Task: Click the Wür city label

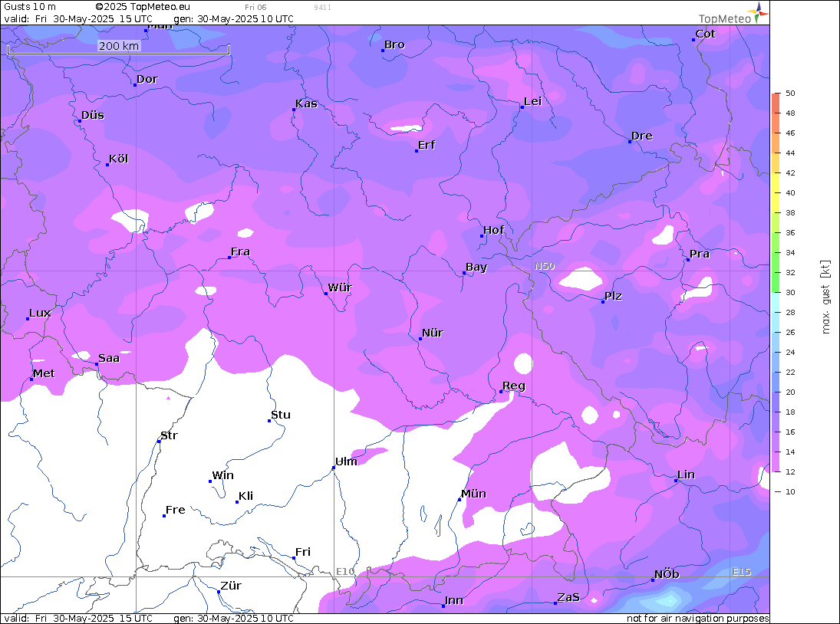Action: click(340, 287)
